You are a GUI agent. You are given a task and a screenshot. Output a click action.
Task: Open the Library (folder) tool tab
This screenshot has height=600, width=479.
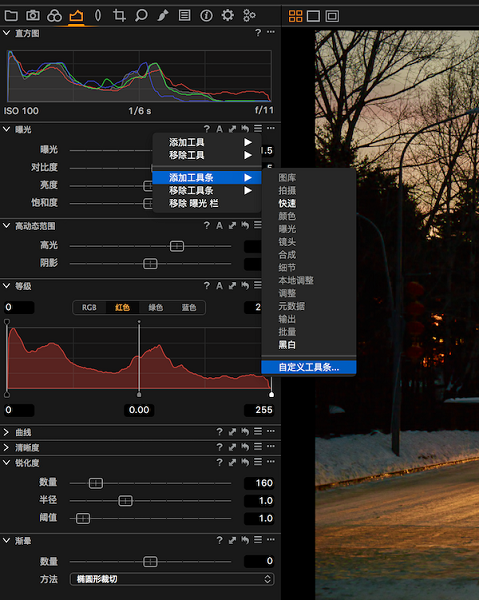coord(11,16)
